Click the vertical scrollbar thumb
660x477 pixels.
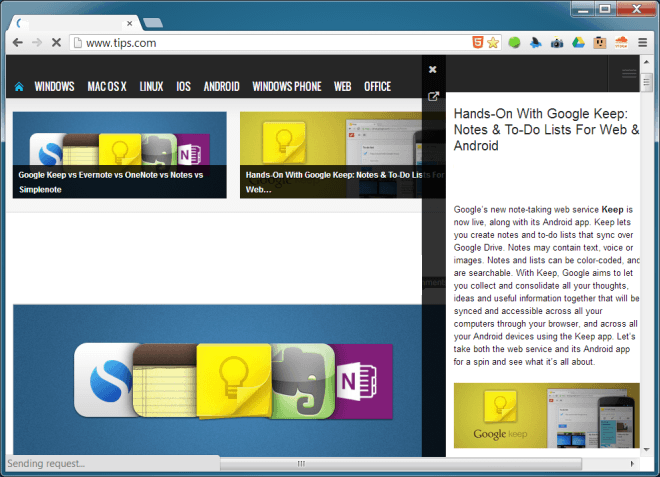[647, 82]
